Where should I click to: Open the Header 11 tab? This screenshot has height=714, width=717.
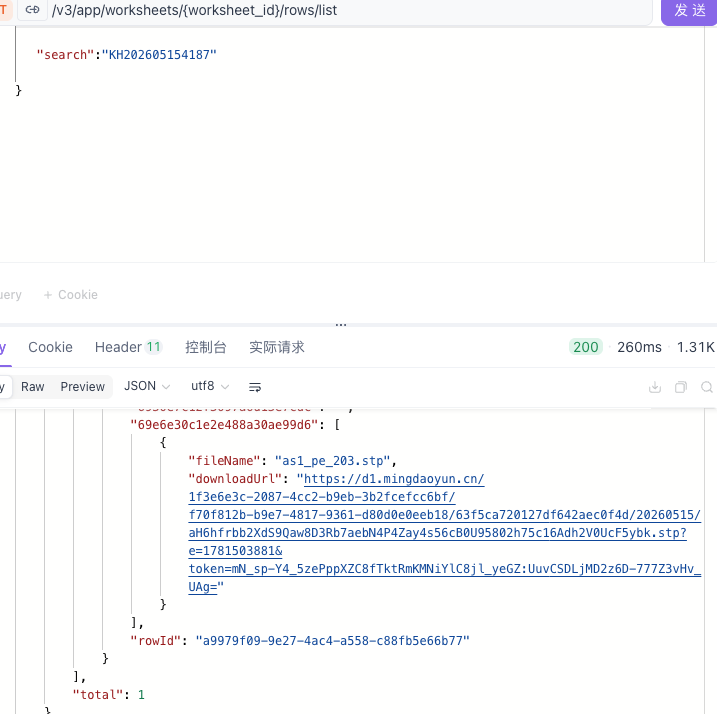click(x=128, y=347)
